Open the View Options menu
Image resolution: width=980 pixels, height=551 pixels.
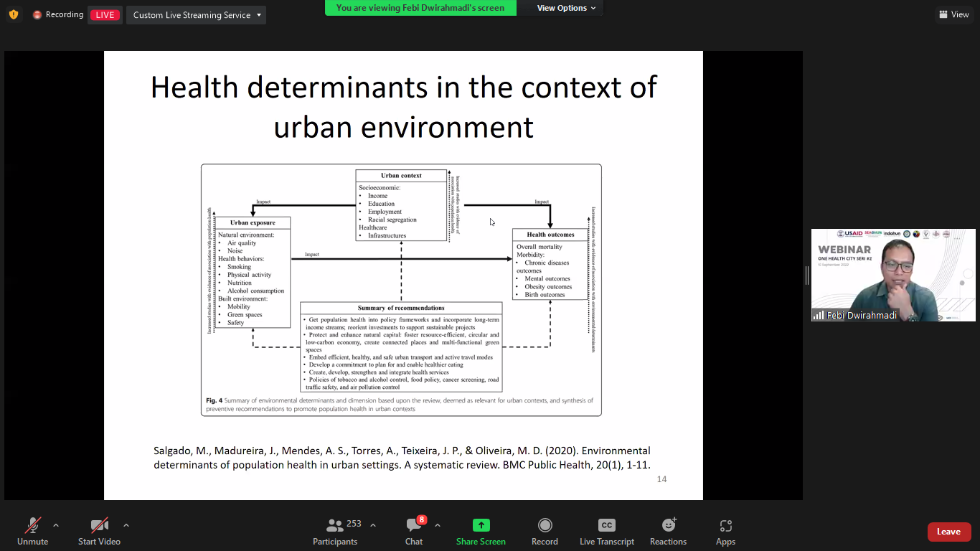566,8
